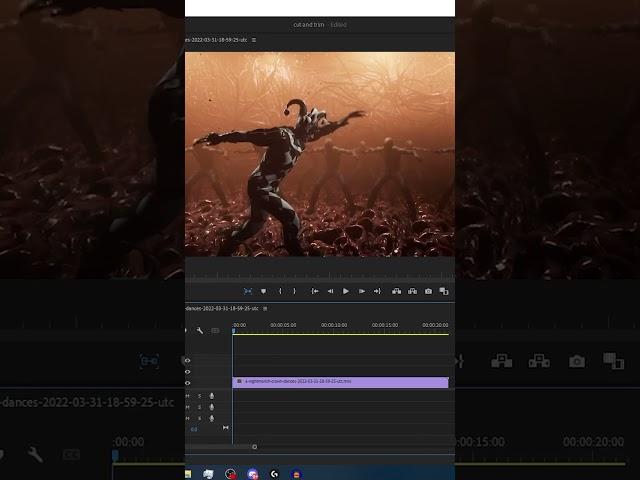640x480 pixels.
Task: Click the Go to Out point button
Action: pyautogui.click(x=377, y=291)
